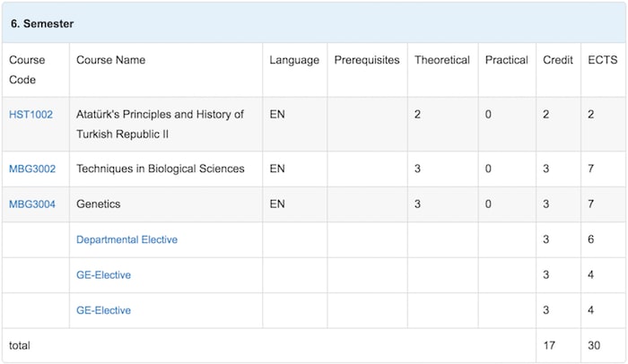Select the Prerequisites column header

click(367, 60)
